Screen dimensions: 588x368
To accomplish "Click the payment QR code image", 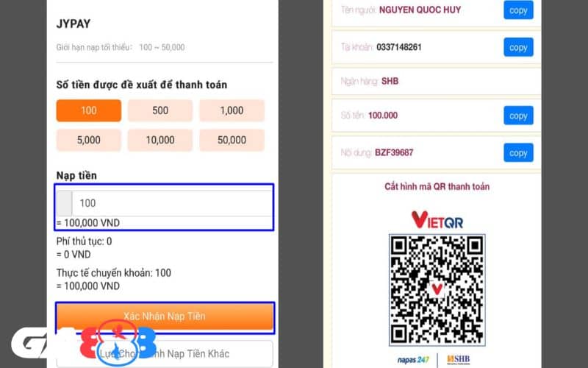I will coord(437,289).
